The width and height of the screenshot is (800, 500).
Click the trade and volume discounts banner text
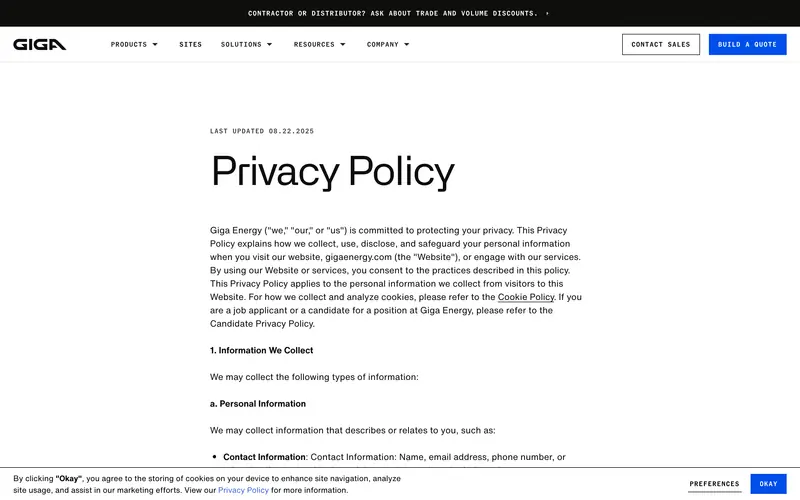coord(392,14)
